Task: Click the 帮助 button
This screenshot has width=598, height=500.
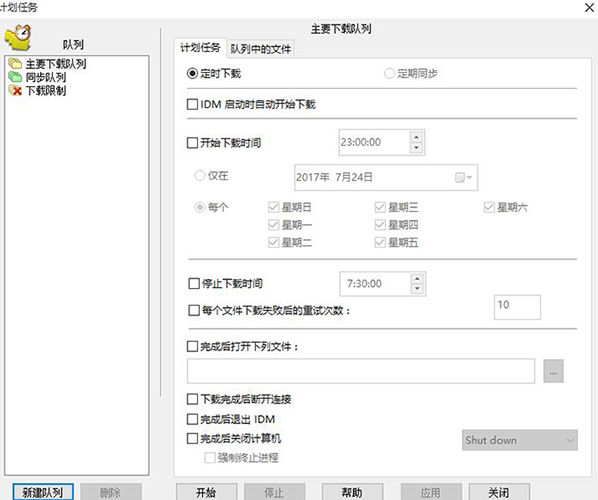Action: (x=352, y=492)
